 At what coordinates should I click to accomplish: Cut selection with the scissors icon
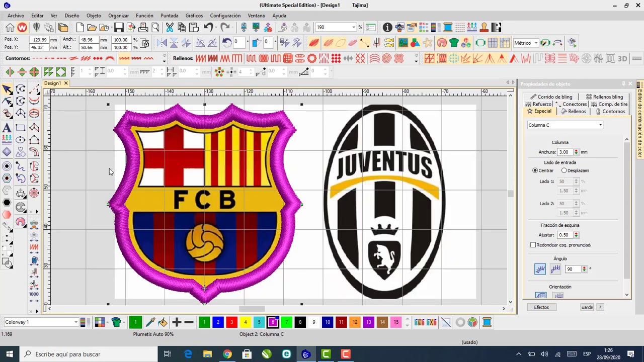coord(170,27)
